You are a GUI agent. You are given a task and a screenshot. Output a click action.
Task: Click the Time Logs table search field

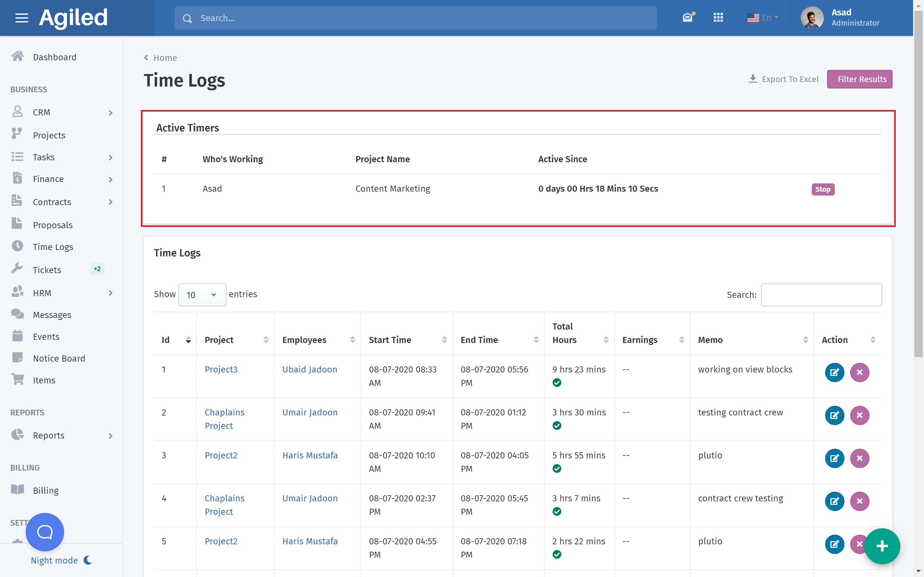(821, 295)
